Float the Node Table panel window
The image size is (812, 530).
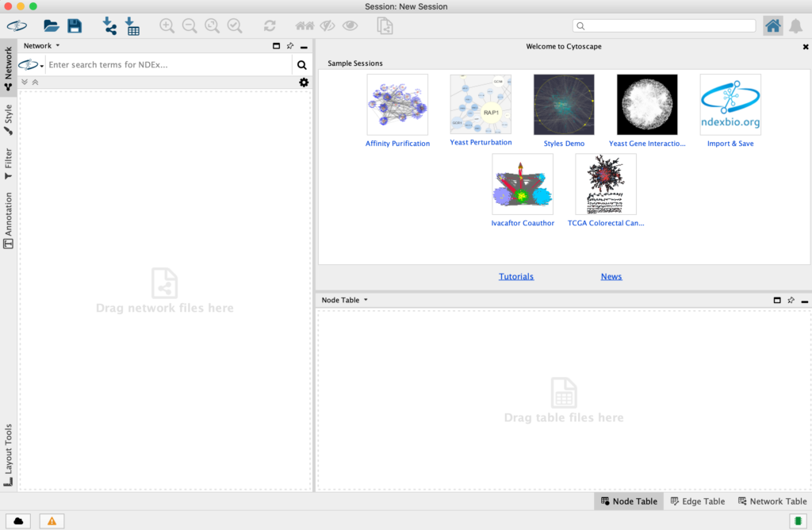[777, 300]
